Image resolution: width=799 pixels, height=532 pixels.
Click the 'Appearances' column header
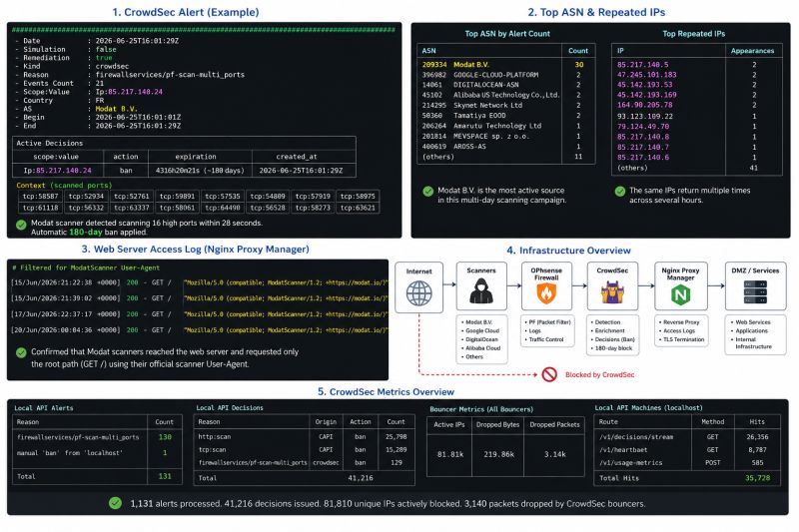coord(752,51)
